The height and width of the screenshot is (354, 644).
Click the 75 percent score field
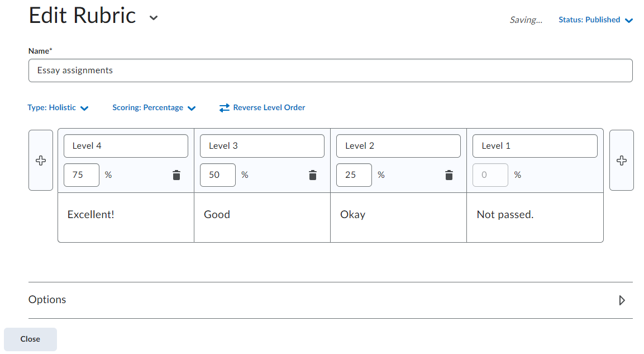tap(82, 175)
